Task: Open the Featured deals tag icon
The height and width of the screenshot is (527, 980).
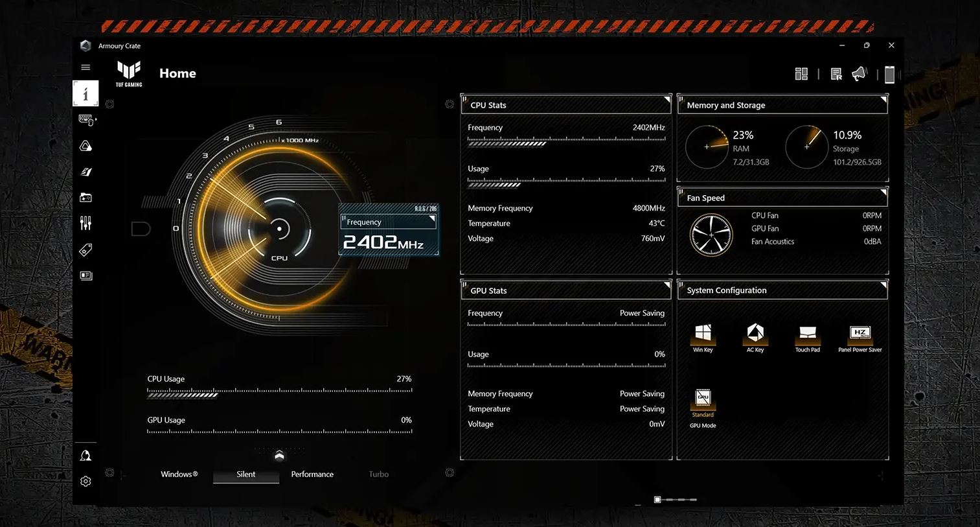Action: [x=85, y=250]
